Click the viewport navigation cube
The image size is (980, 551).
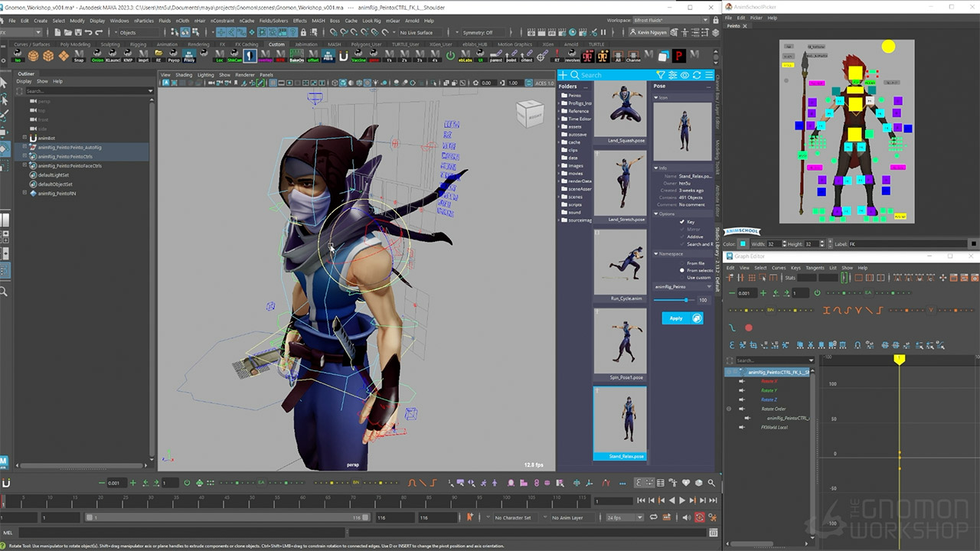coord(530,113)
